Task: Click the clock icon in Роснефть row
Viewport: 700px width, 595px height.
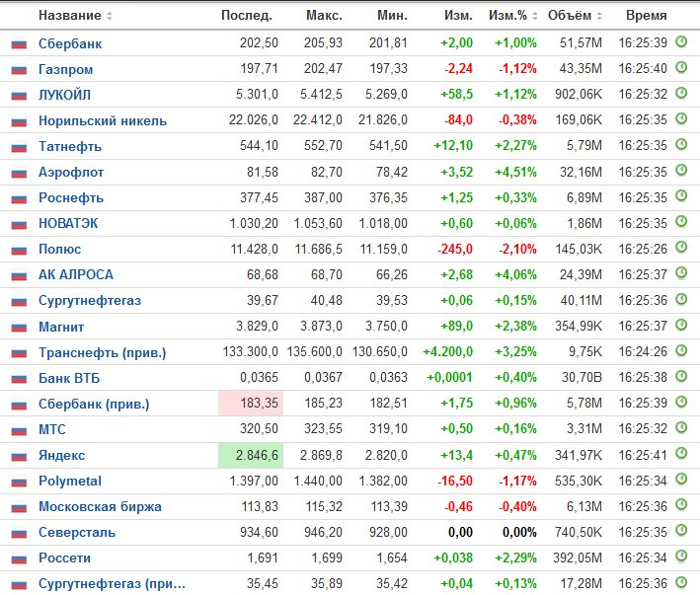Action: tap(681, 196)
